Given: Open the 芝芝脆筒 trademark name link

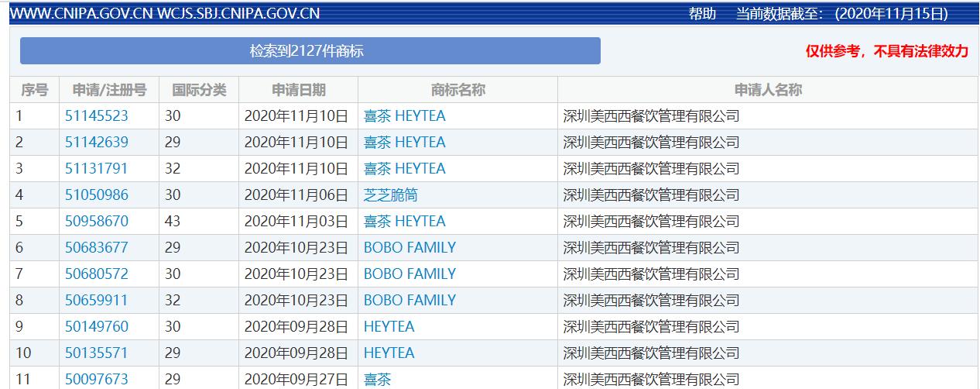Looking at the screenshot, I should click(390, 195).
